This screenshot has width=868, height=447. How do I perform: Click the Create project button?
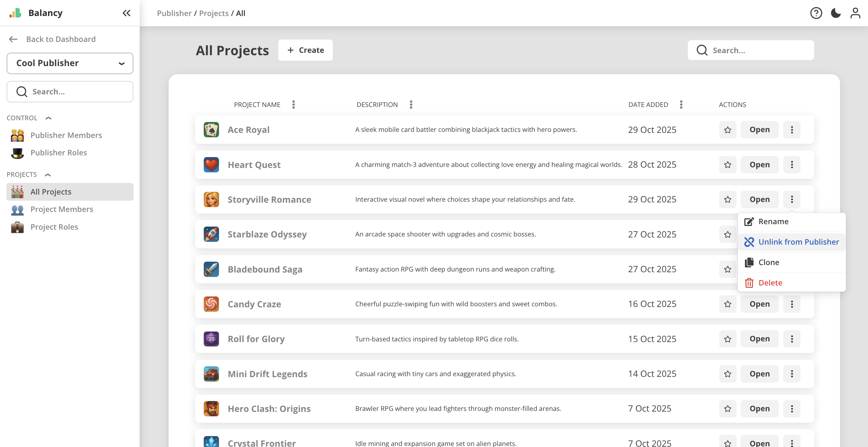point(305,50)
